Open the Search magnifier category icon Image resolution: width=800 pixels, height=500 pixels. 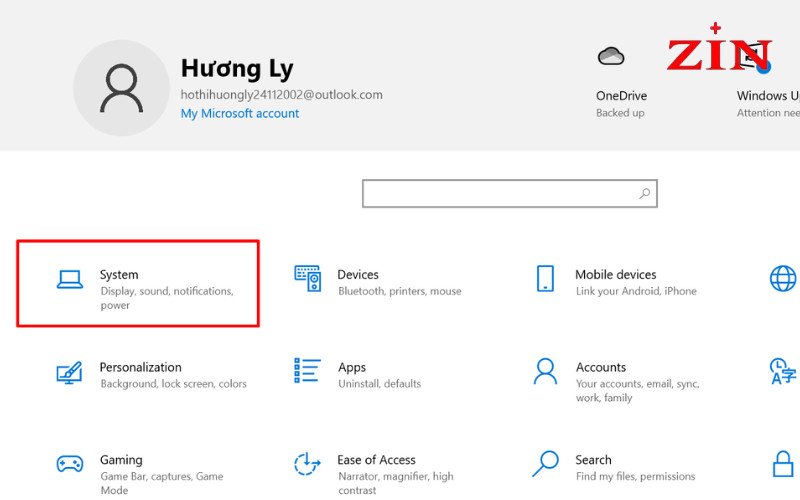[545, 463]
